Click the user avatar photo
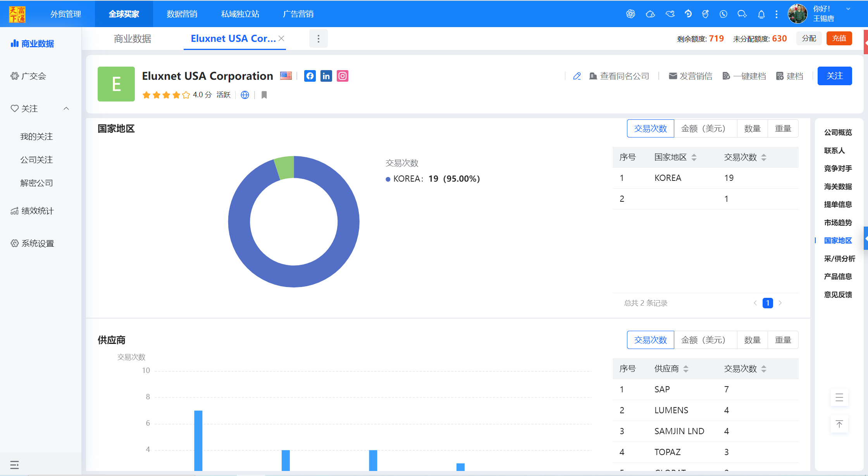This screenshot has width=868, height=476. [x=797, y=14]
